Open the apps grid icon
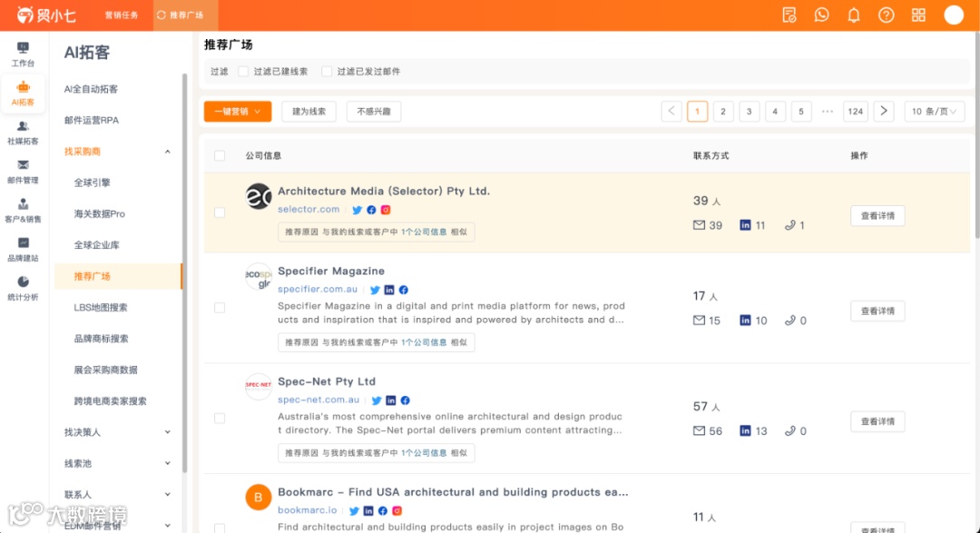This screenshot has height=533, width=980. point(918,15)
